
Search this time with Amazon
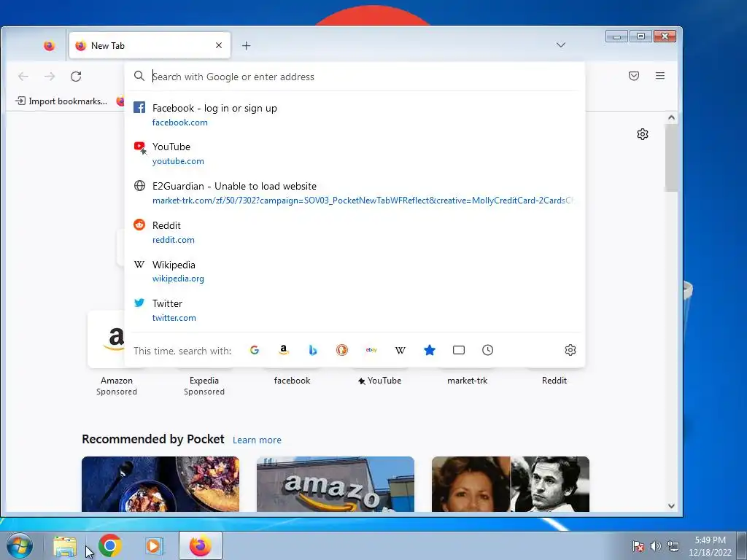(284, 350)
